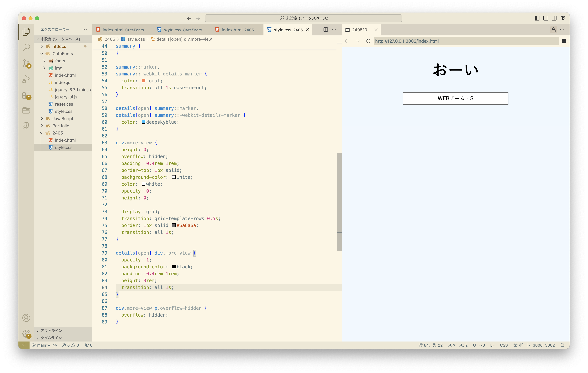Open the #6a6a6a color swatch picker

[x=174, y=225]
